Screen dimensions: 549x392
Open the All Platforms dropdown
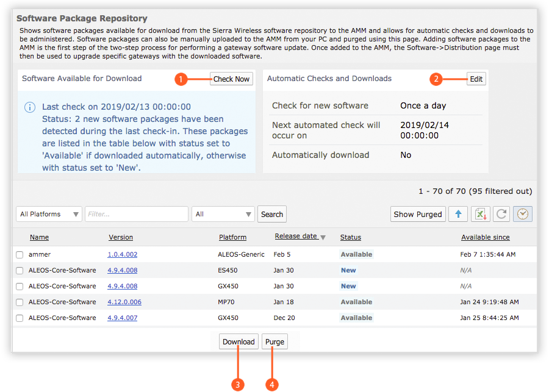(49, 214)
